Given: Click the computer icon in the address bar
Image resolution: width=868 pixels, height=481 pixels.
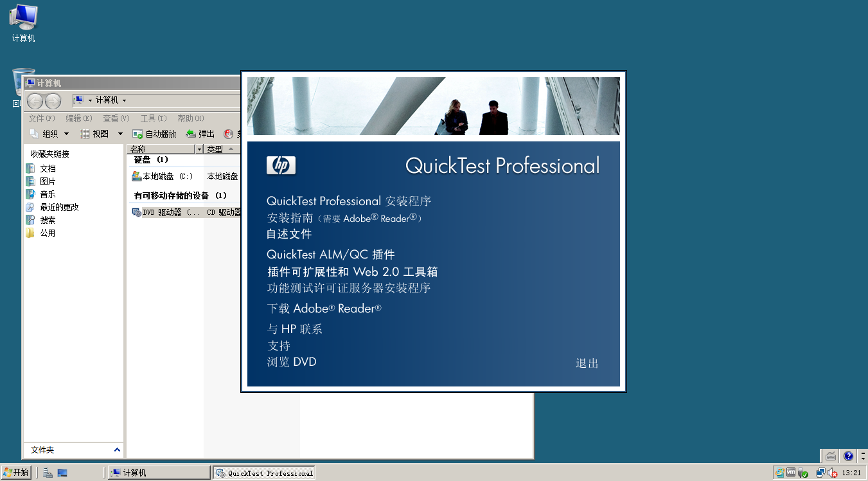Looking at the screenshot, I should (78, 100).
